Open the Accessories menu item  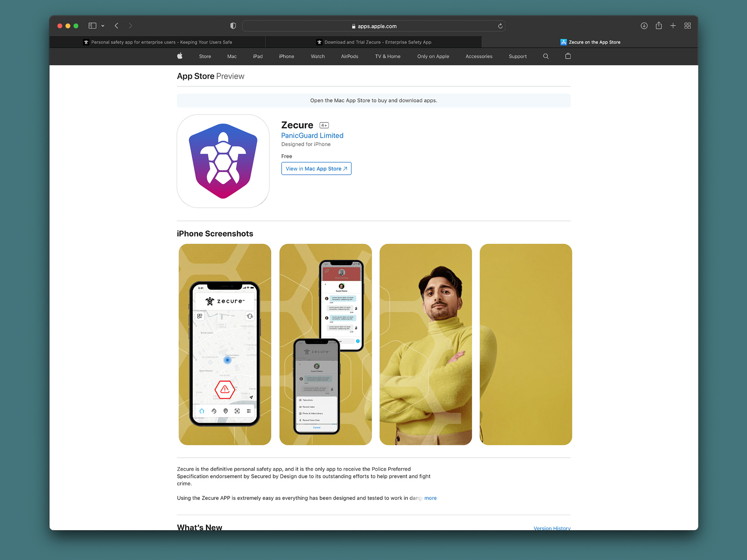tap(479, 56)
